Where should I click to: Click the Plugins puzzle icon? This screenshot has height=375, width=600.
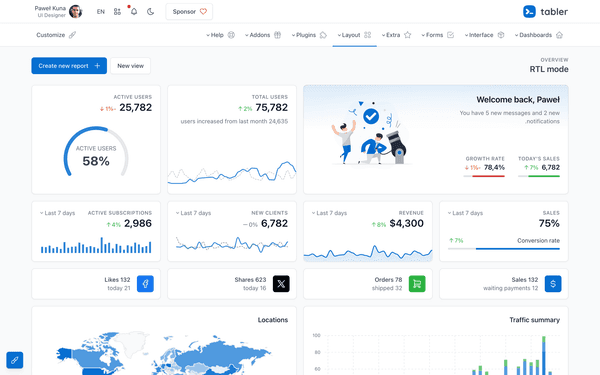click(323, 35)
